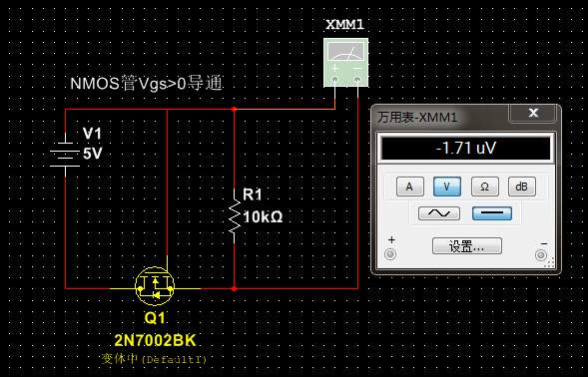The image size is (588, 377).
Task: Click the 10kΩ resistor value label
Action: 263,216
